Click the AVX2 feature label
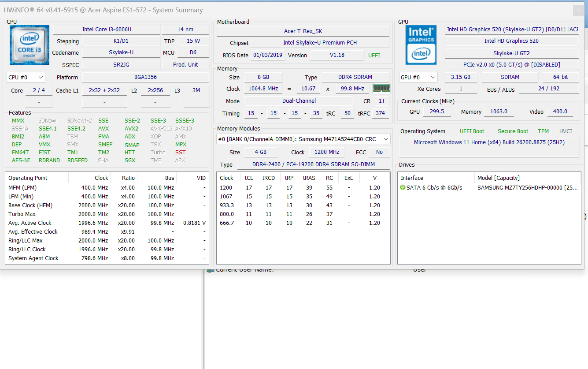 point(131,129)
